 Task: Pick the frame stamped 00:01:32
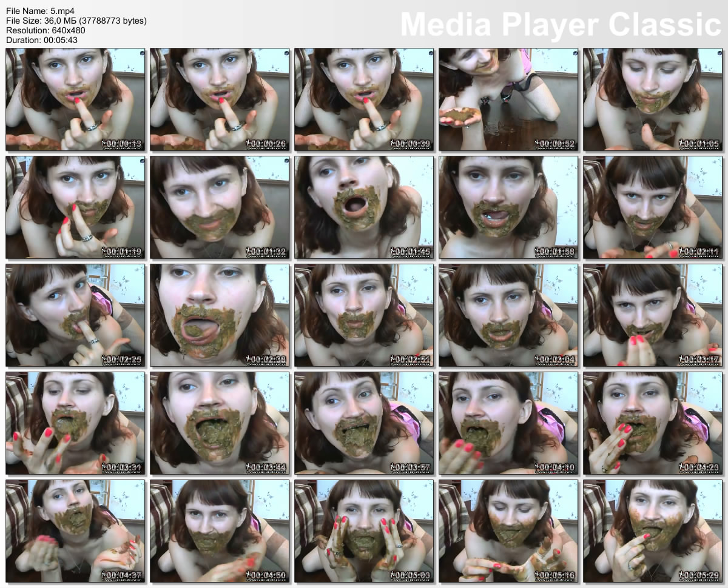(x=220, y=207)
